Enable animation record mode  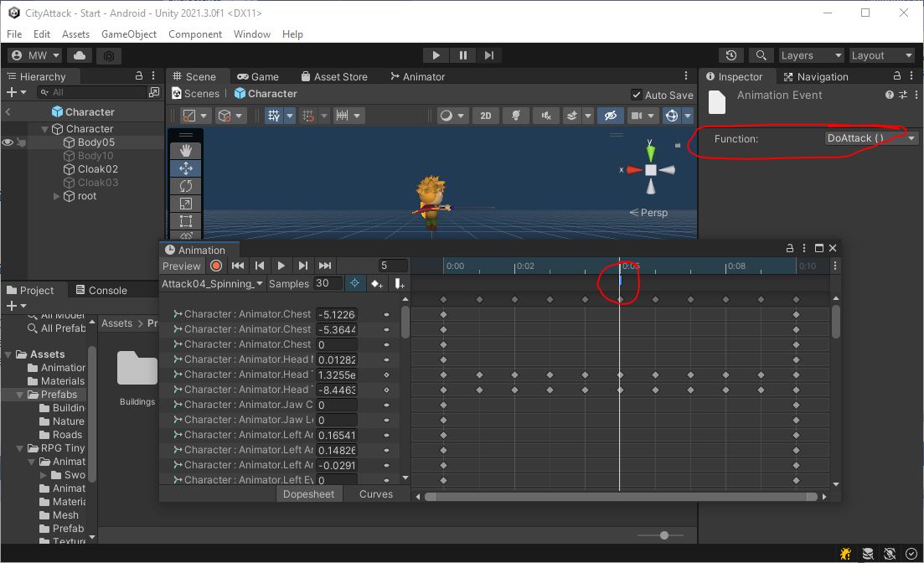pyautogui.click(x=216, y=266)
